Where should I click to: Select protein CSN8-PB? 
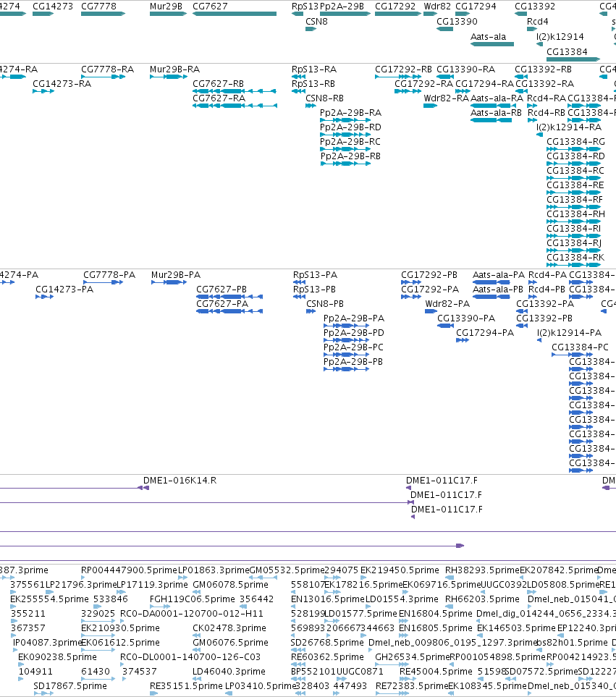[325, 303]
